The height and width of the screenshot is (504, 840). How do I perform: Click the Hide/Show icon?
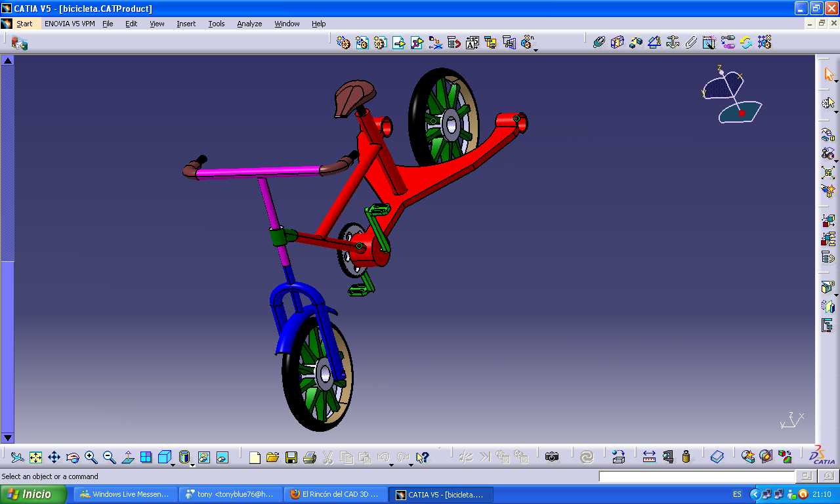click(204, 457)
